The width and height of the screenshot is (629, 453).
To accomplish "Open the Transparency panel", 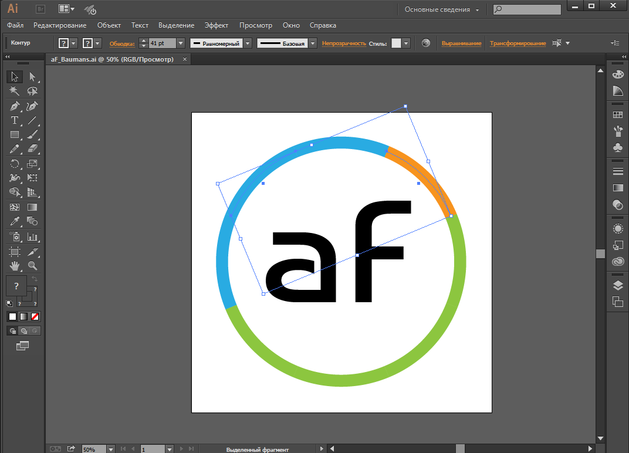I will (x=618, y=205).
